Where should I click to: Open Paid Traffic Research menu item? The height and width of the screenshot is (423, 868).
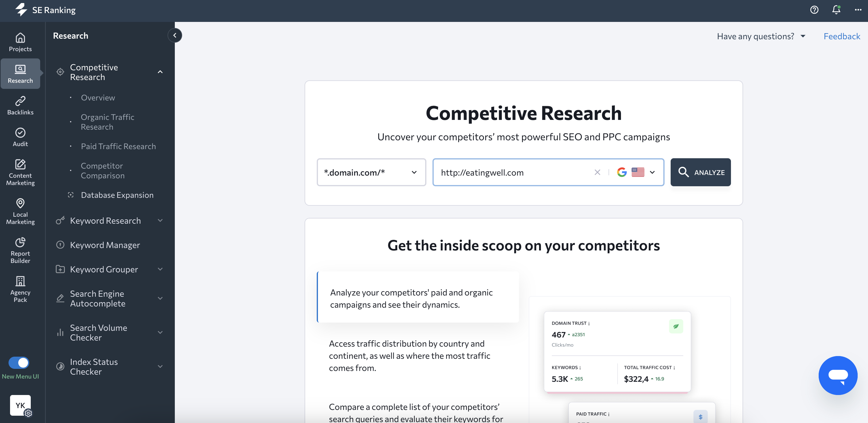pyautogui.click(x=118, y=146)
